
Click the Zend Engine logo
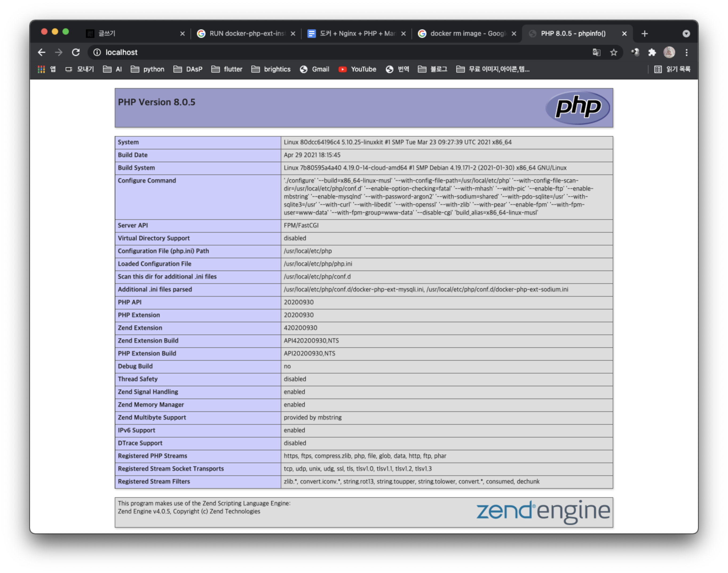coord(543,511)
